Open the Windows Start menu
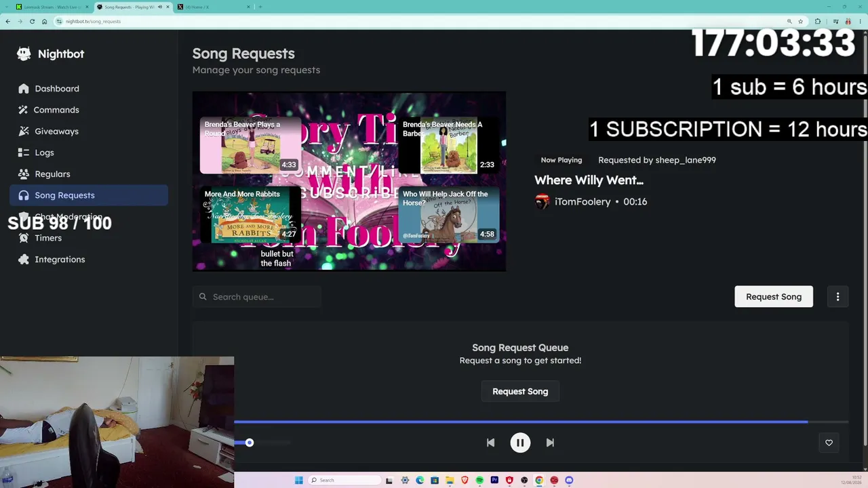The image size is (868, 488). point(298,481)
